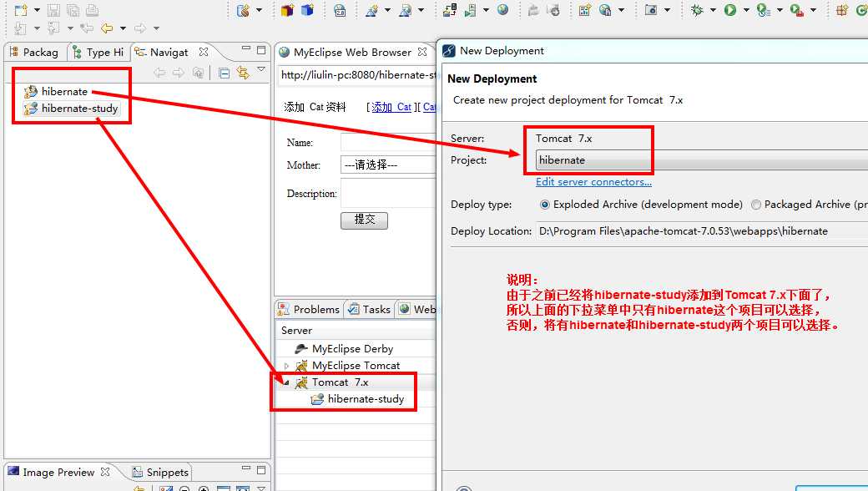Click the blue cube new-module icon

(x=307, y=10)
